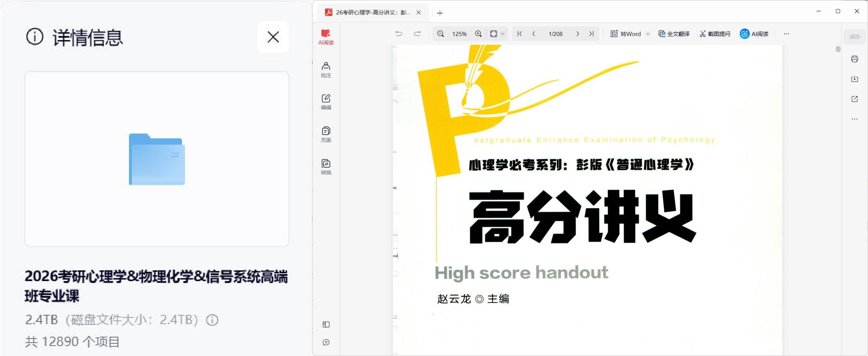The image size is (868, 356).
Task: Undo the last action
Action: [399, 33]
